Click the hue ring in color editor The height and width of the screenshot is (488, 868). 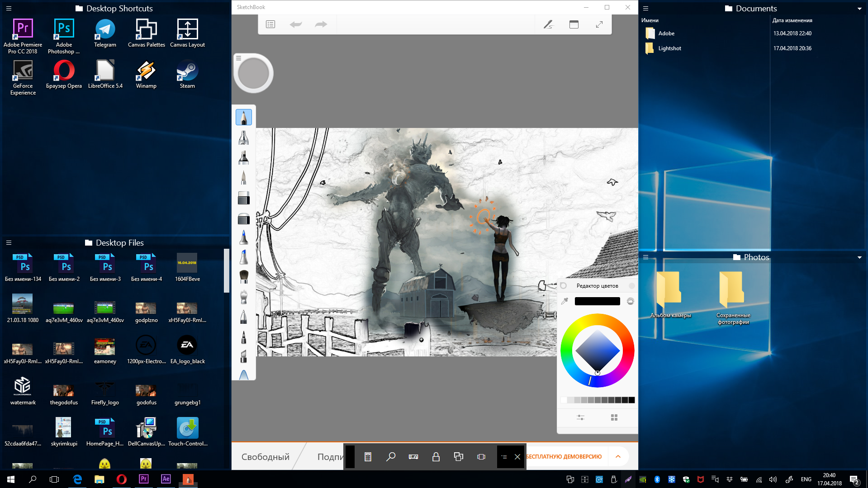(598, 318)
